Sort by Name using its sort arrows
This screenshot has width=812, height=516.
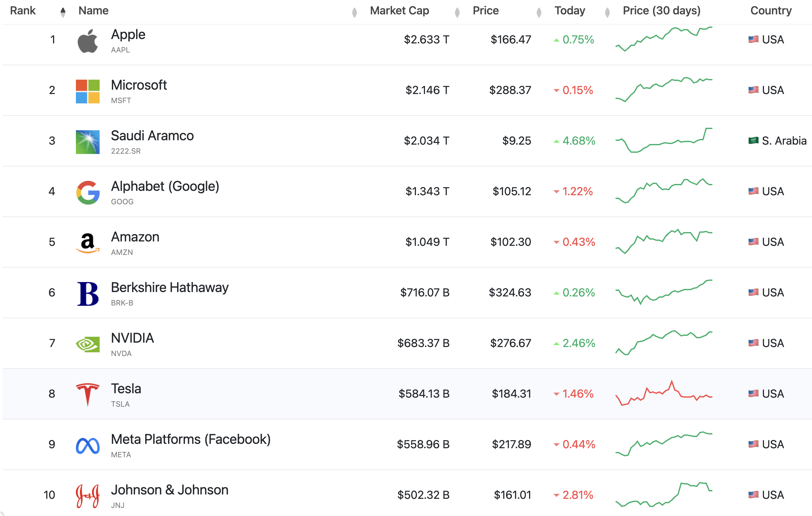tap(354, 12)
